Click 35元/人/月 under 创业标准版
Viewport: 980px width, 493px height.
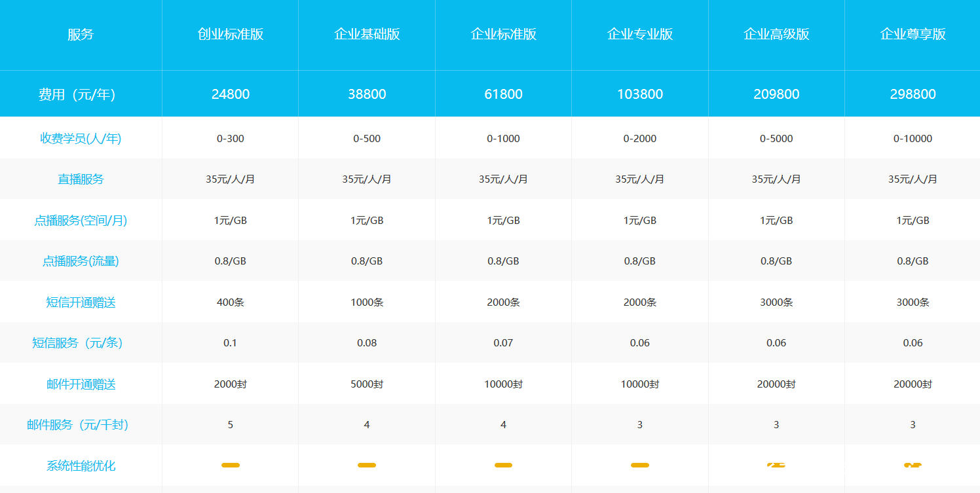click(231, 179)
